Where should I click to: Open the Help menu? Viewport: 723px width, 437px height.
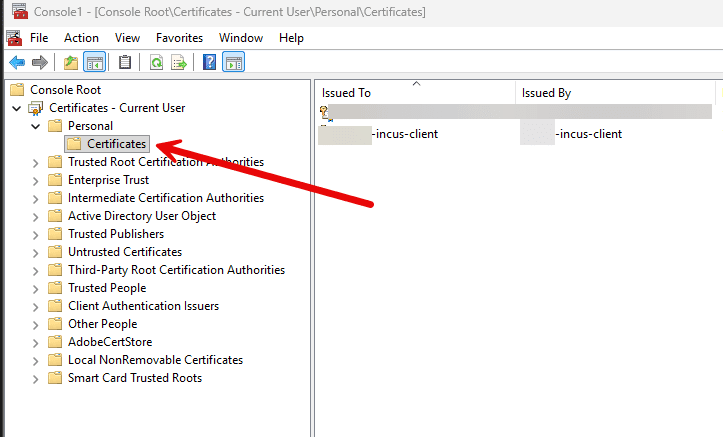(x=291, y=38)
